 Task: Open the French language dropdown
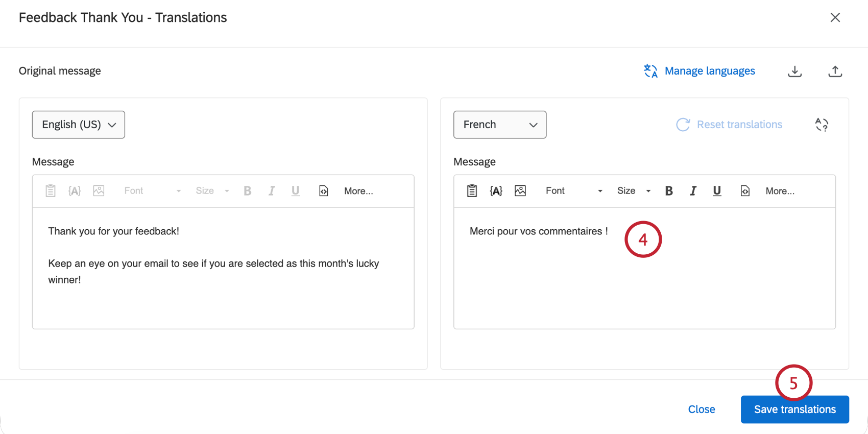pos(500,125)
